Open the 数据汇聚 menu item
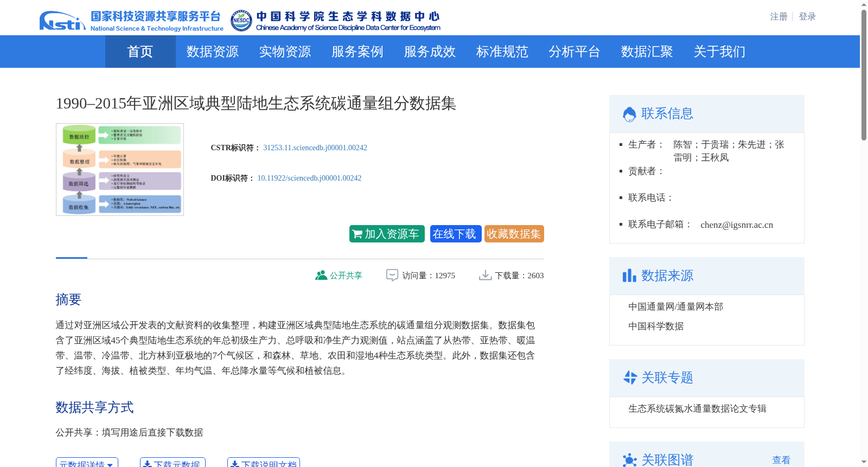The width and height of the screenshot is (868, 467). 647,52
